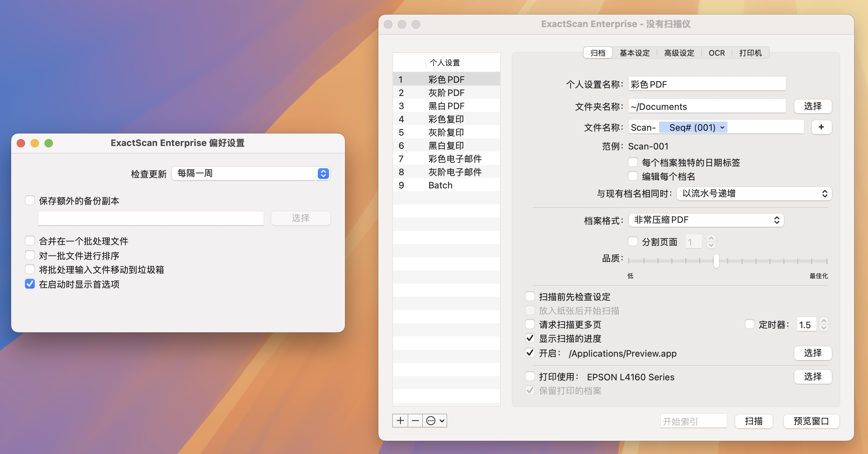Select the Batch preset in the list
The height and width of the screenshot is (454, 868).
pyautogui.click(x=440, y=185)
